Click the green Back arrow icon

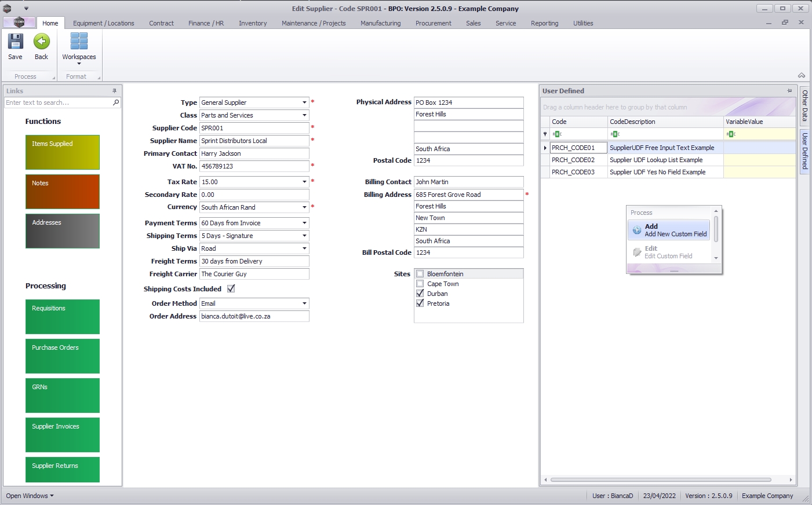[41, 42]
